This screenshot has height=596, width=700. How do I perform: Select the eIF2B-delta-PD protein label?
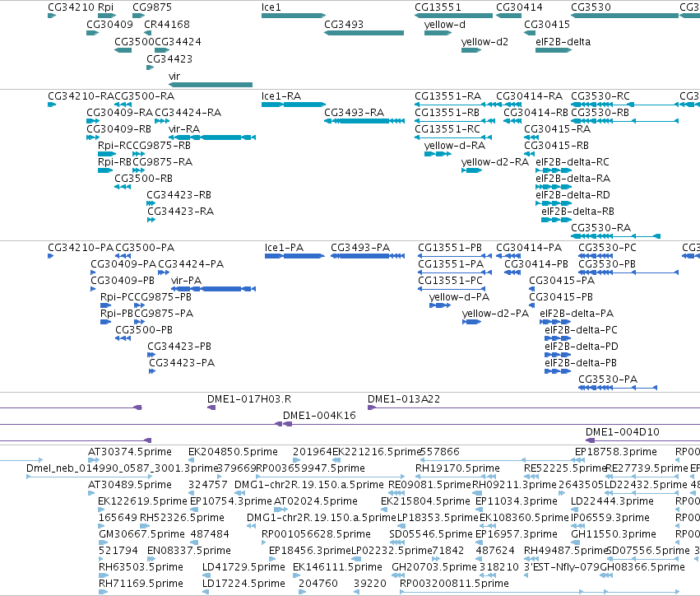click(582, 347)
